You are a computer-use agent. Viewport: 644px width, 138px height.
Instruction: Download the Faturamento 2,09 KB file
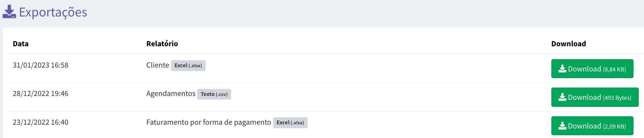592,126
